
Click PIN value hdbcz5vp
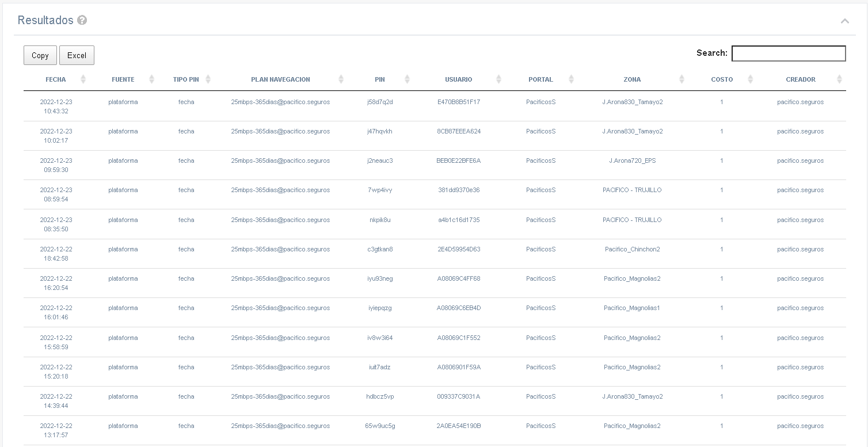(x=380, y=396)
